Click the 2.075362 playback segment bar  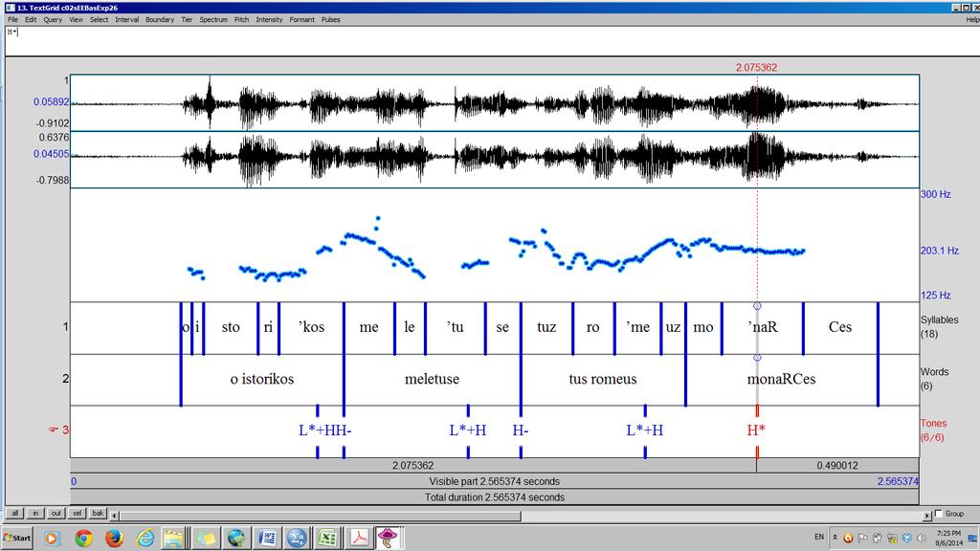click(x=413, y=466)
